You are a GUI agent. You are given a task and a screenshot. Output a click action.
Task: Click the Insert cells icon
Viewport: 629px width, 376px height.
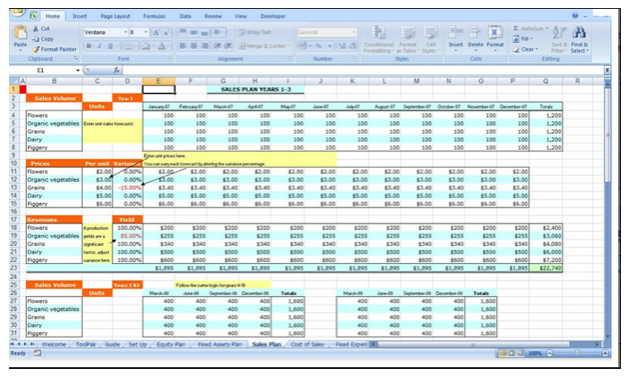455,32
